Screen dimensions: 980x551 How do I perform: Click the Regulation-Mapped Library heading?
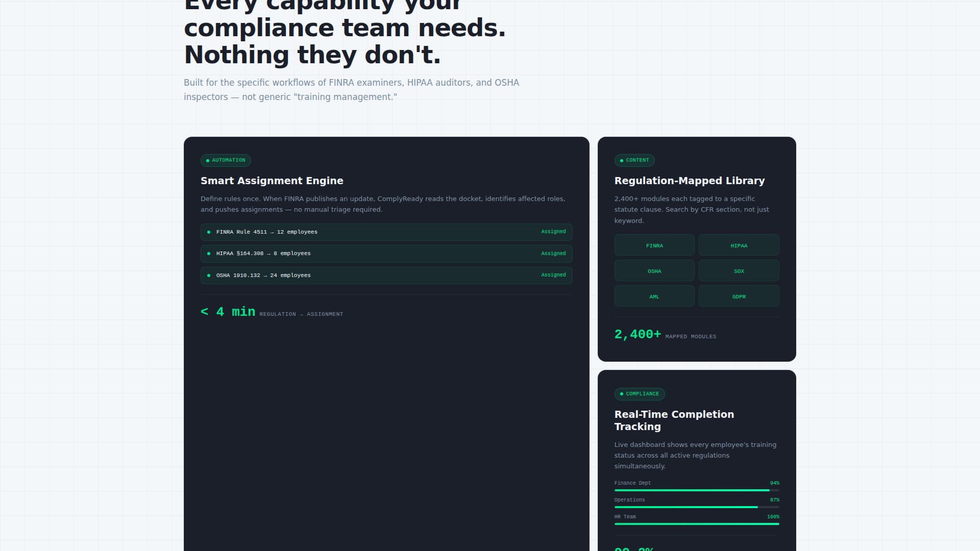[x=690, y=181]
